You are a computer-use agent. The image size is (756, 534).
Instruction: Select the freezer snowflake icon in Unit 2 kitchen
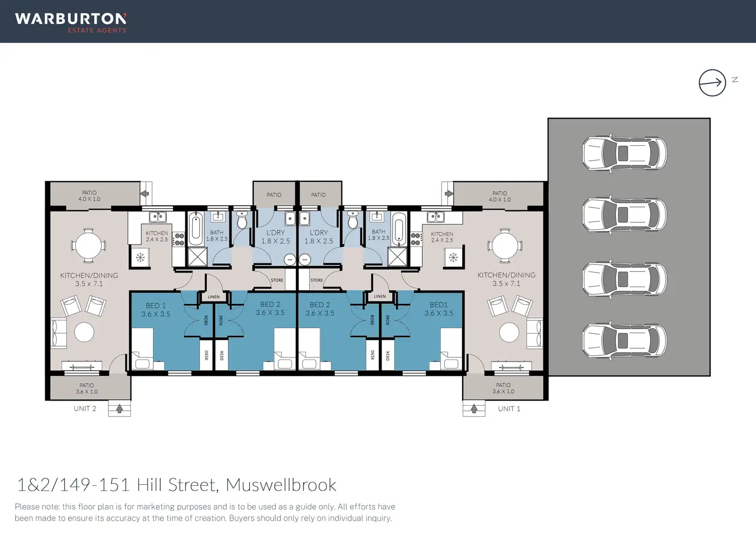(x=140, y=257)
